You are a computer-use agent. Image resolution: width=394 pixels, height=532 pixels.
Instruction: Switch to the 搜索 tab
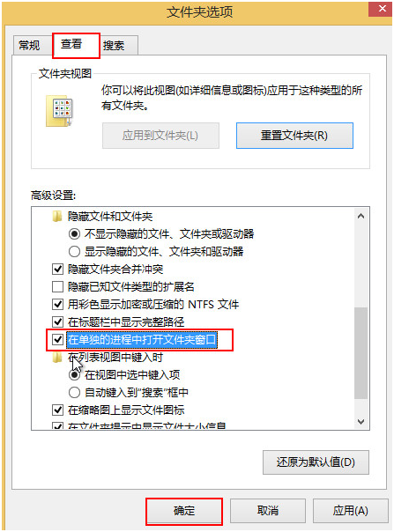114,45
